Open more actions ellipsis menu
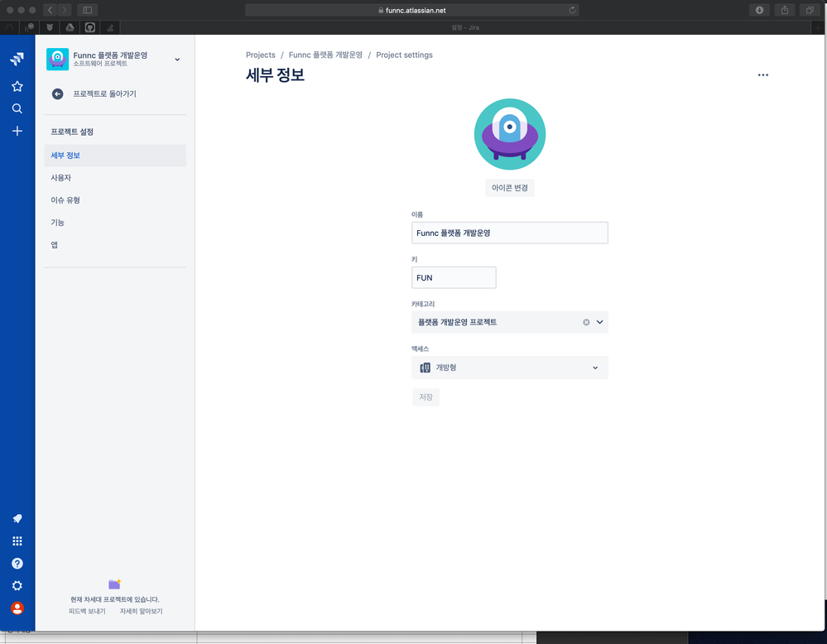Viewport: 827px width, 644px height. coord(762,74)
